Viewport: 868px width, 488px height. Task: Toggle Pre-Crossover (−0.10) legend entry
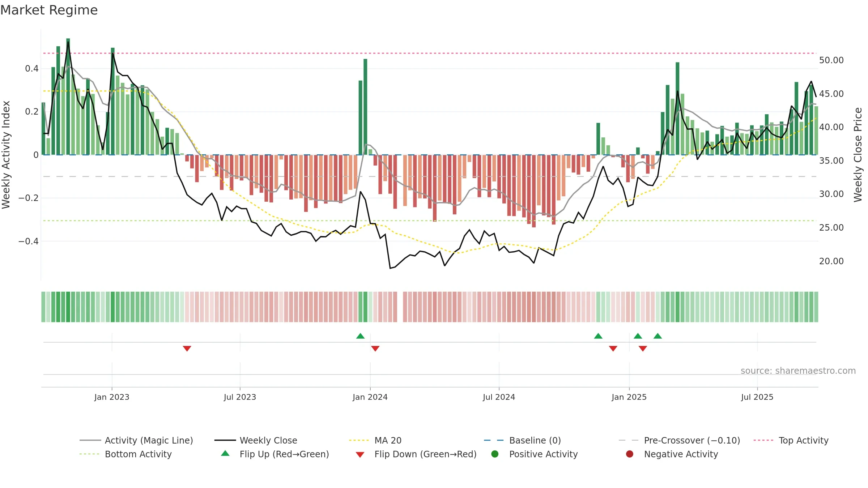679,440
